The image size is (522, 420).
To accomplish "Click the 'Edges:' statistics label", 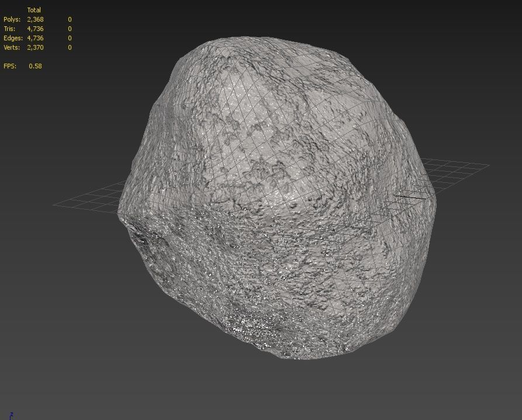I will pyautogui.click(x=13, y=39).
